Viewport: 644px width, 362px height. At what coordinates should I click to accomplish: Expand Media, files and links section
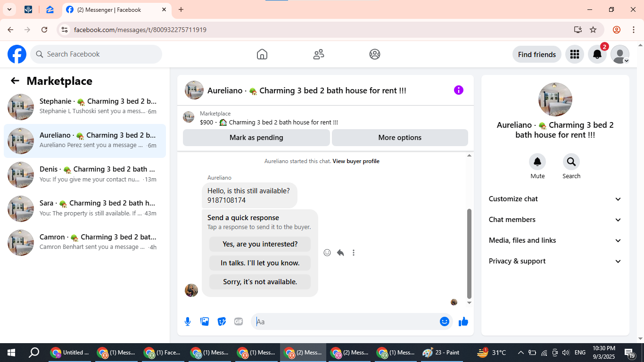click(555, 240)
